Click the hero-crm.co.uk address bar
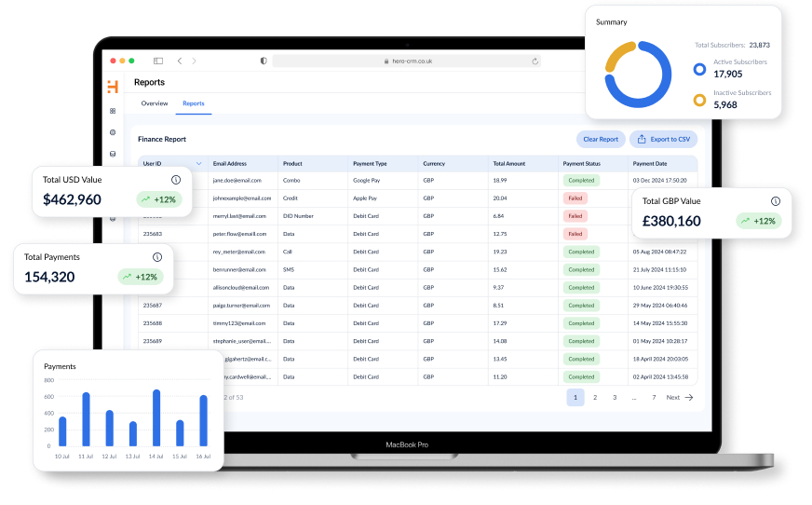Screen dimensions: 812x505 tap(408, 61)
